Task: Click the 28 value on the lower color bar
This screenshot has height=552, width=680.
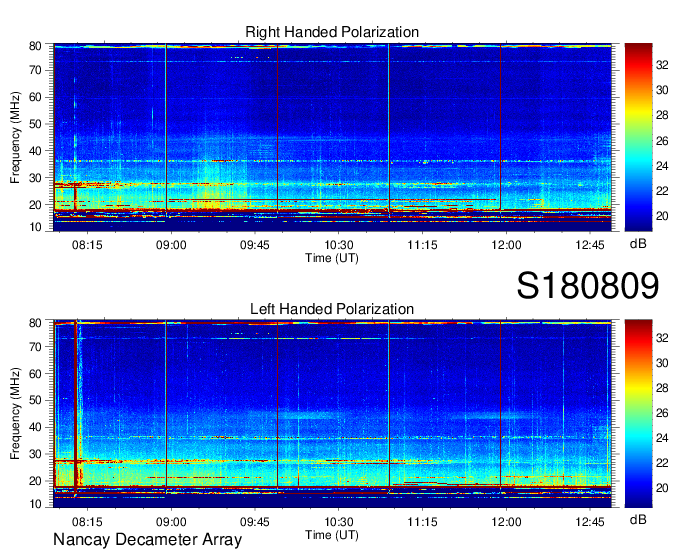Action: [662, 388]
